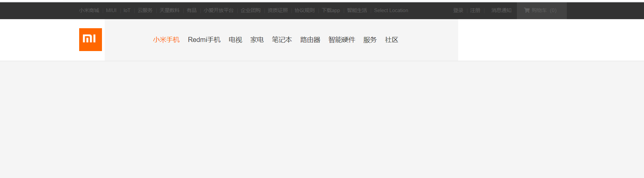Open 购物车 (0) cart button
Image resolution: width=644 pixels, height=178 pixels.
point(542,10)
